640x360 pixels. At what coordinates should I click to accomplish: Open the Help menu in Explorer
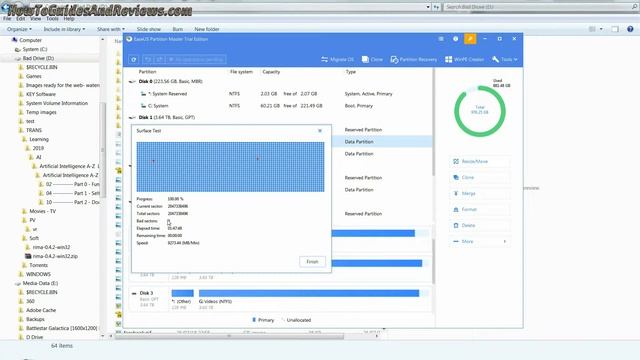tap(69, 19)
